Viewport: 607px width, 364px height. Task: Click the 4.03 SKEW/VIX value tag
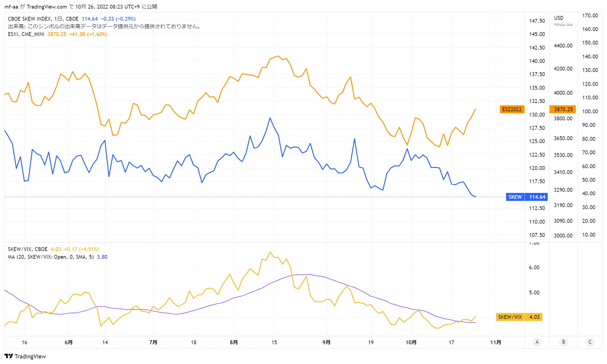(x=534, y=317)
